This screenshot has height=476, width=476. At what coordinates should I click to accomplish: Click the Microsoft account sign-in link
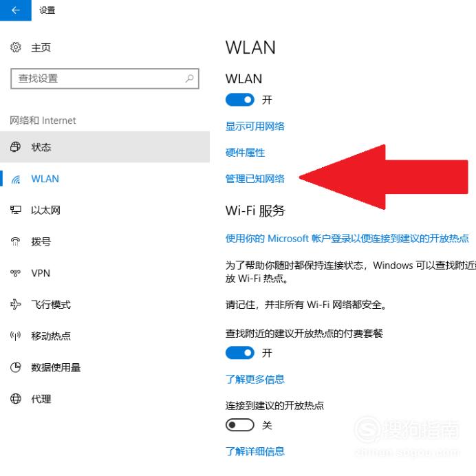click(347, 239)
